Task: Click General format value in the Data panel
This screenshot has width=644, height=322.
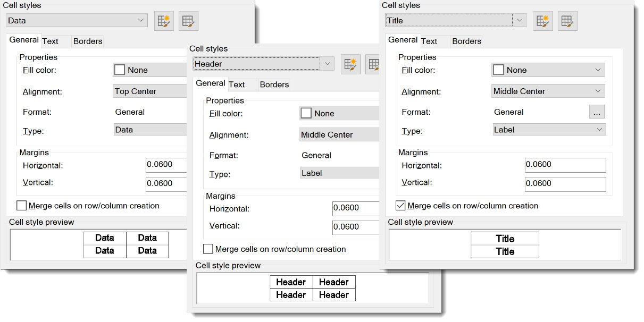Action: (x=130, y=112)
